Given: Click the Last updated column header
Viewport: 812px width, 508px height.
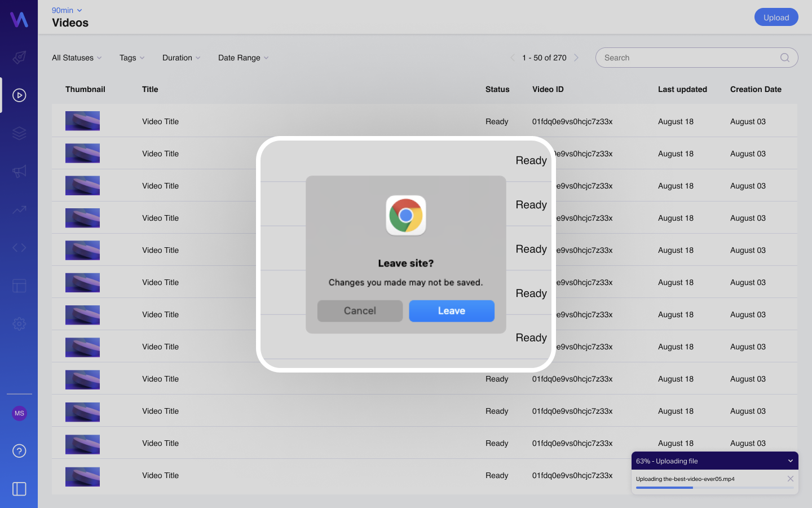Looking at the screenshot, I should point(682,89).
